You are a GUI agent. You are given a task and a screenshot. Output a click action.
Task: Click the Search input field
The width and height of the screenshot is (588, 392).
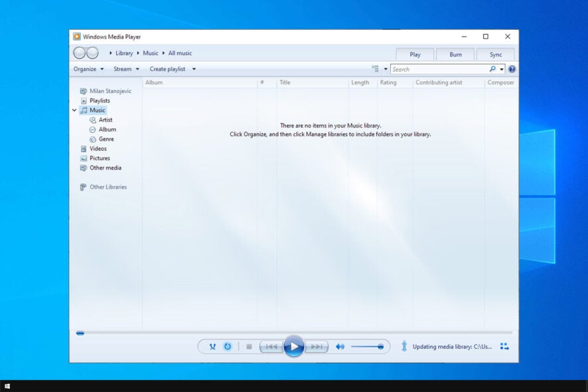(x=440, y=69)
